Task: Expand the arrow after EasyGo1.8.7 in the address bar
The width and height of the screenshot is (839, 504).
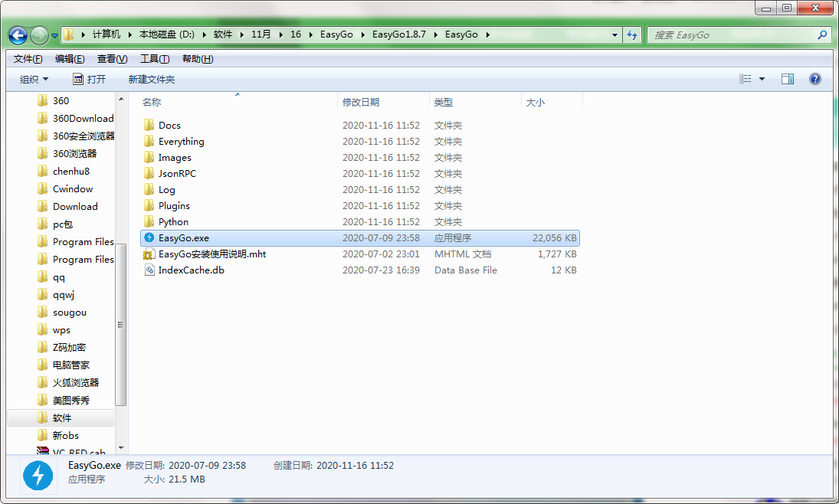Action: (x=435, y=34)
